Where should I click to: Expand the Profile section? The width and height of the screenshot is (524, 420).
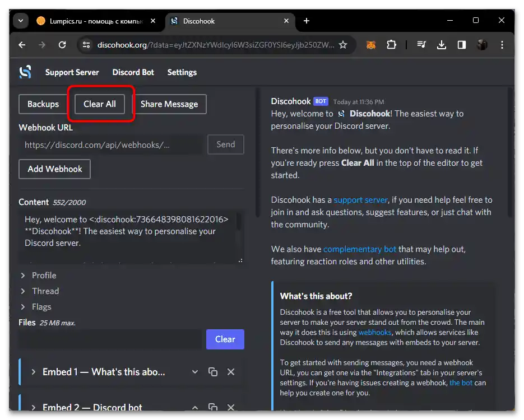pos(39,276)
